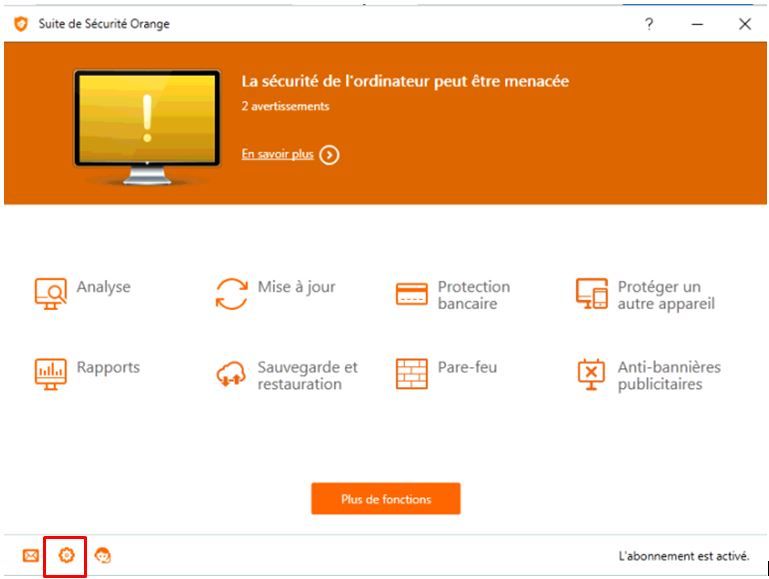Click the circled arrow next to En savoir plus

[329, 155]
